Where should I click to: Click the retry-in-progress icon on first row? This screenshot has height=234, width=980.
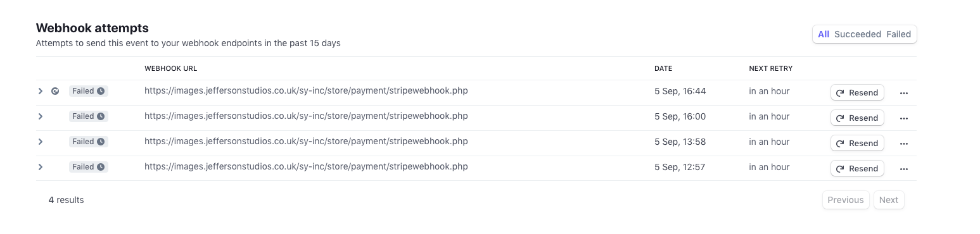pyautogui.click(x=55, y=91)
